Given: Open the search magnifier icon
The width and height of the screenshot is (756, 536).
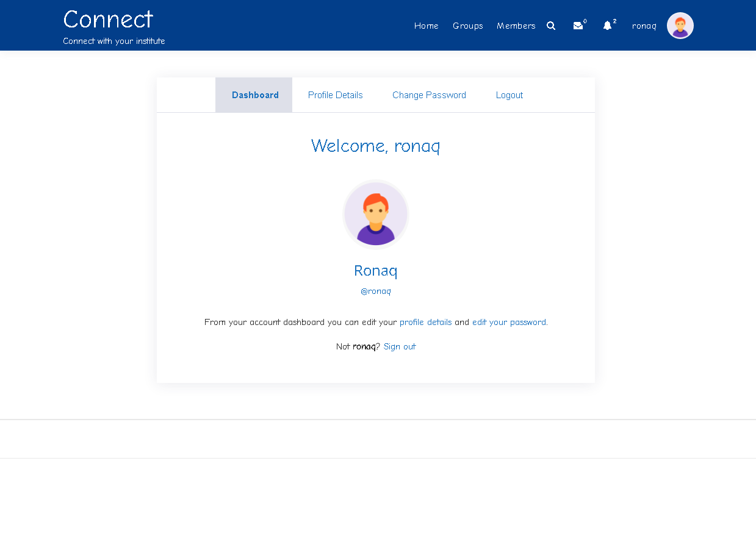Looking at the screenshot, I should tap(551, 26).
